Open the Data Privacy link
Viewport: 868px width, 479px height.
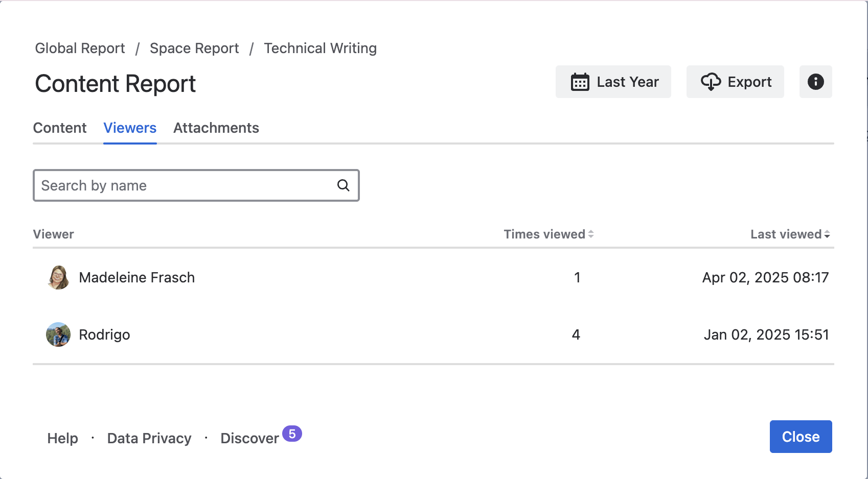[x=149, y=438]
